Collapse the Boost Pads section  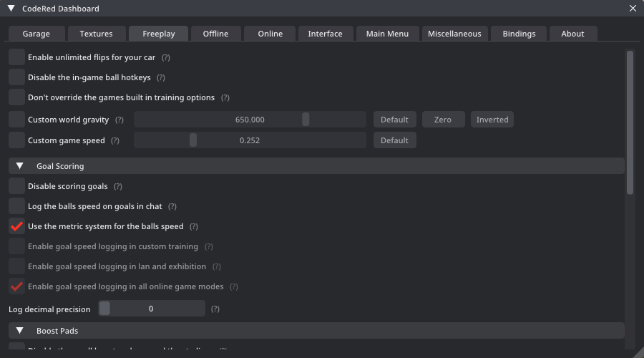[20, 331]
